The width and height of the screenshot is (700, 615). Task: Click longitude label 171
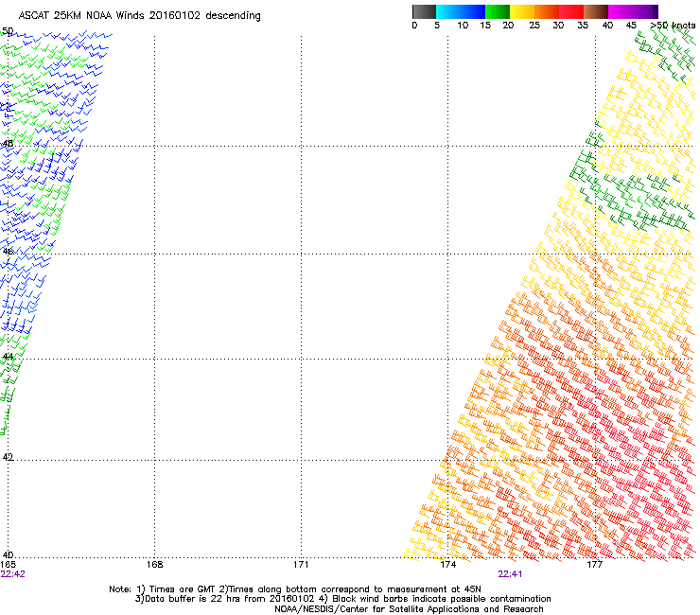(301, 565)
